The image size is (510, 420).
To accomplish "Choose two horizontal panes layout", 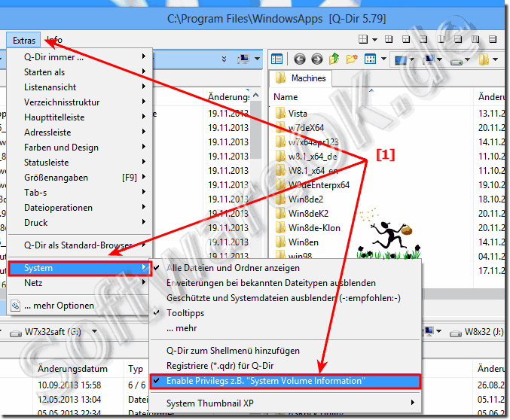I will pos(458,40).
